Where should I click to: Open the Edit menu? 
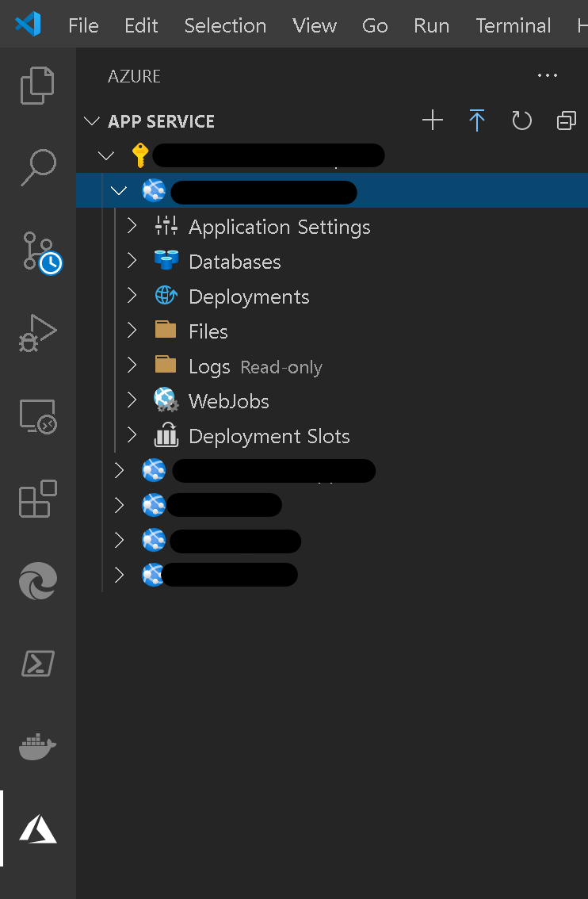(141, 25)
